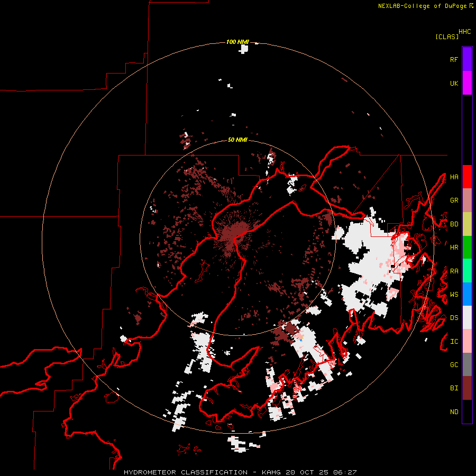Click the DS legend label
This screenshot has height=476, width=476.
454,318
